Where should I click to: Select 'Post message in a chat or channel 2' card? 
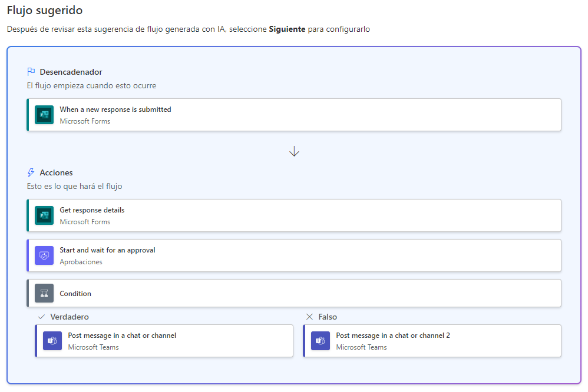coord(432,341)
